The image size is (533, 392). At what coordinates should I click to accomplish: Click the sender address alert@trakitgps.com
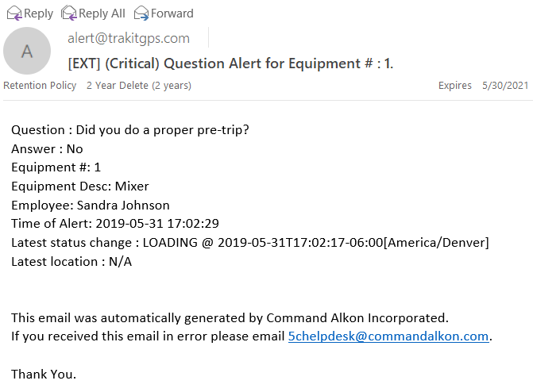click(129, 38)
